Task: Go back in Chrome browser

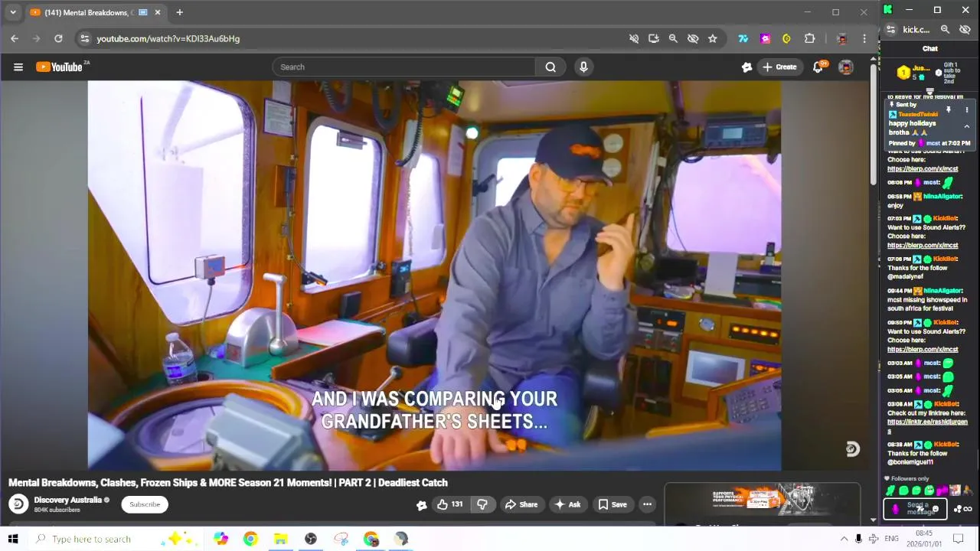Action: point(15,38)
